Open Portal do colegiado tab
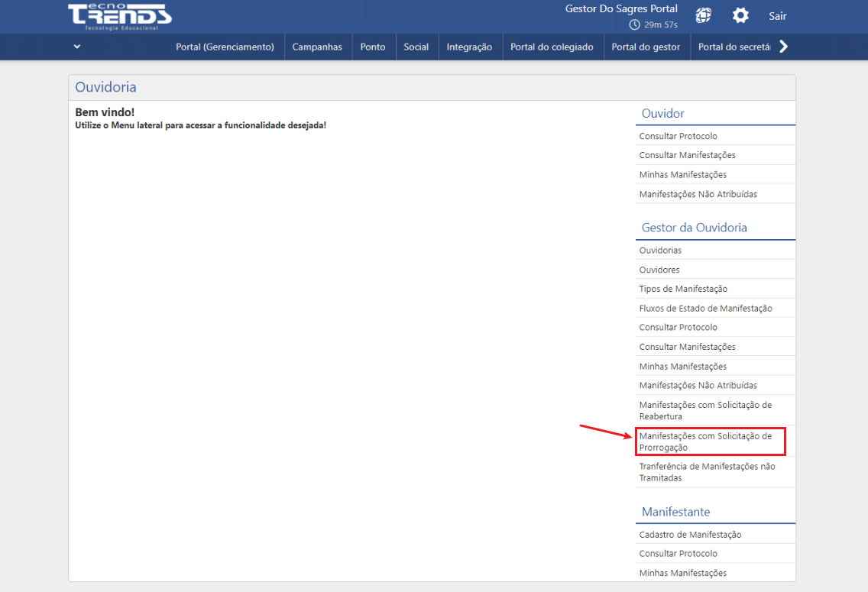 (552, 47)
